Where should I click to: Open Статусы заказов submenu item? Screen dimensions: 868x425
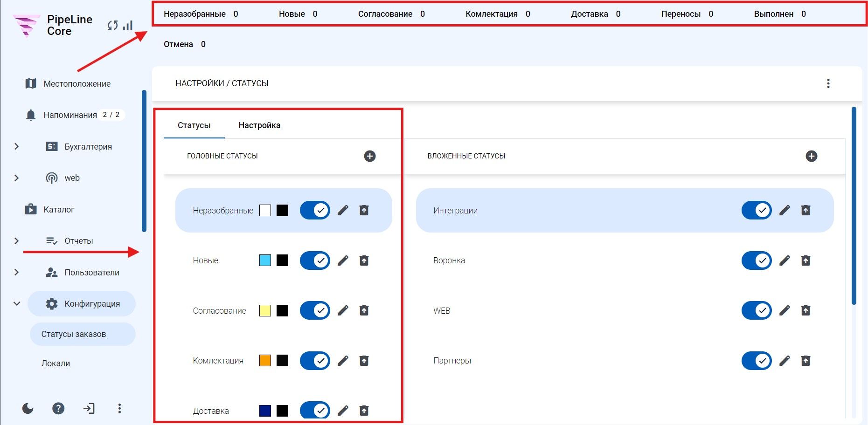click(x=83, y=334)
